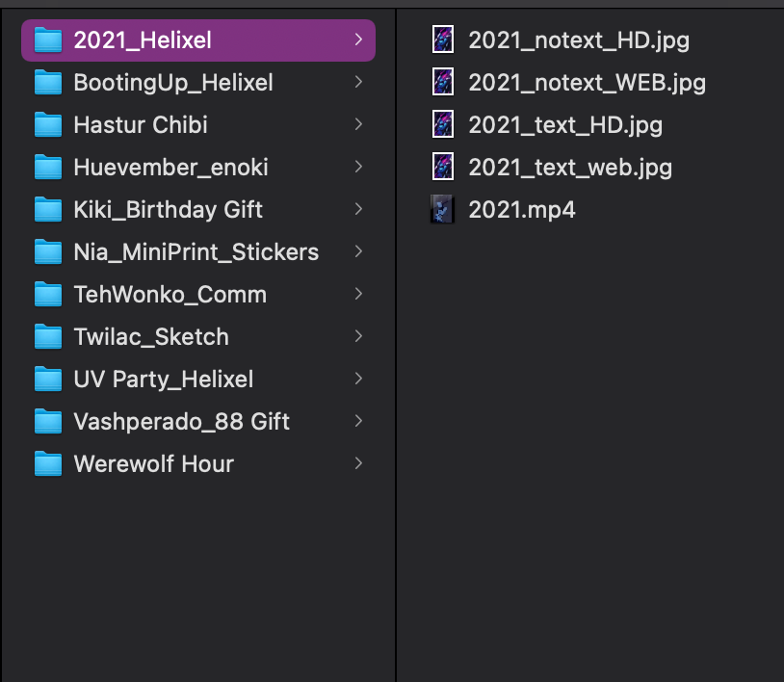784x682 pixels.
Task: Click the 2021_text_HD.jpg image icon
Action: tap(443, 124)
